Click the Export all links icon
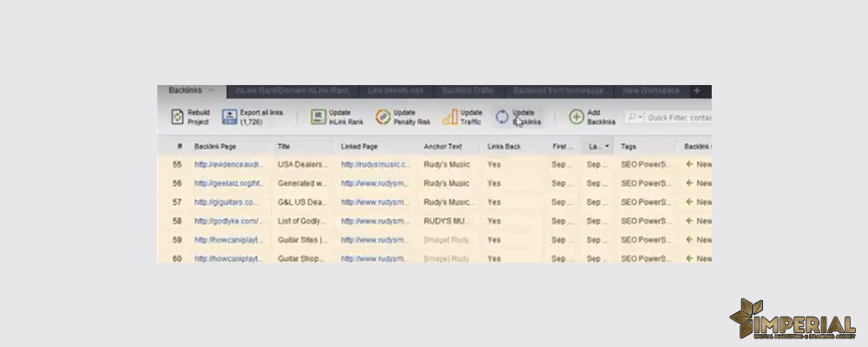The width and height of the screenshot is (868, 347). (229, 117)
